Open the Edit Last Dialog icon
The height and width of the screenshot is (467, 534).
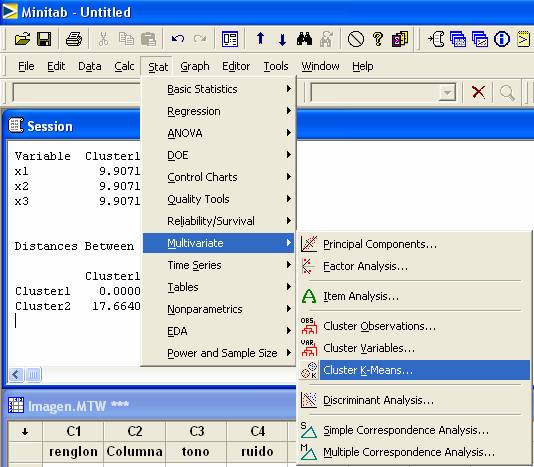[230, 39]
